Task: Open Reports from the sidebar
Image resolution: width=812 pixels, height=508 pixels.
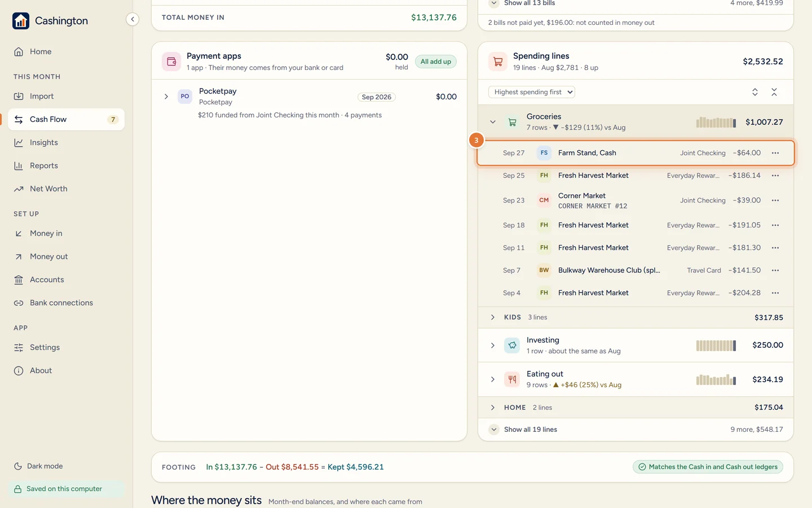Action: tap(67, 165)
